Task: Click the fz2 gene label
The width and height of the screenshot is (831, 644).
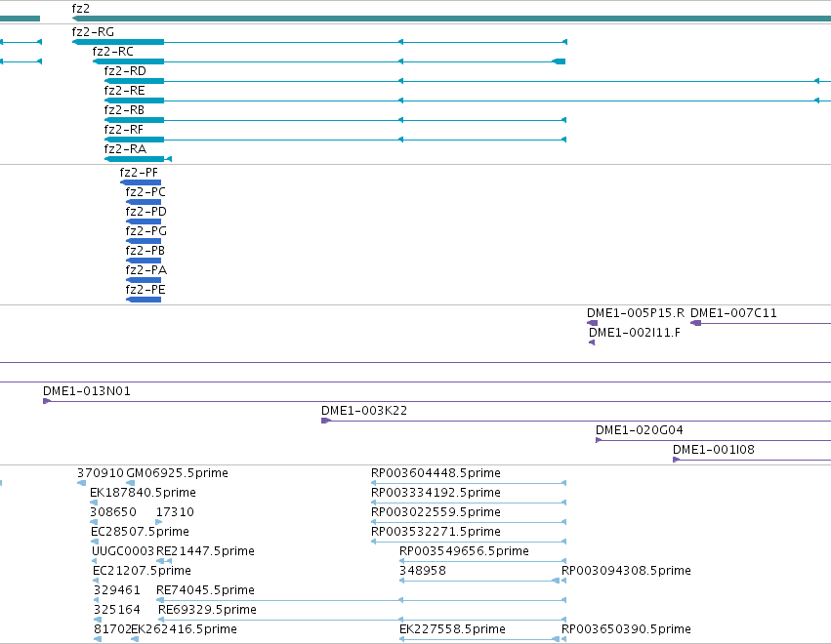Action: [x=80, y=9]
